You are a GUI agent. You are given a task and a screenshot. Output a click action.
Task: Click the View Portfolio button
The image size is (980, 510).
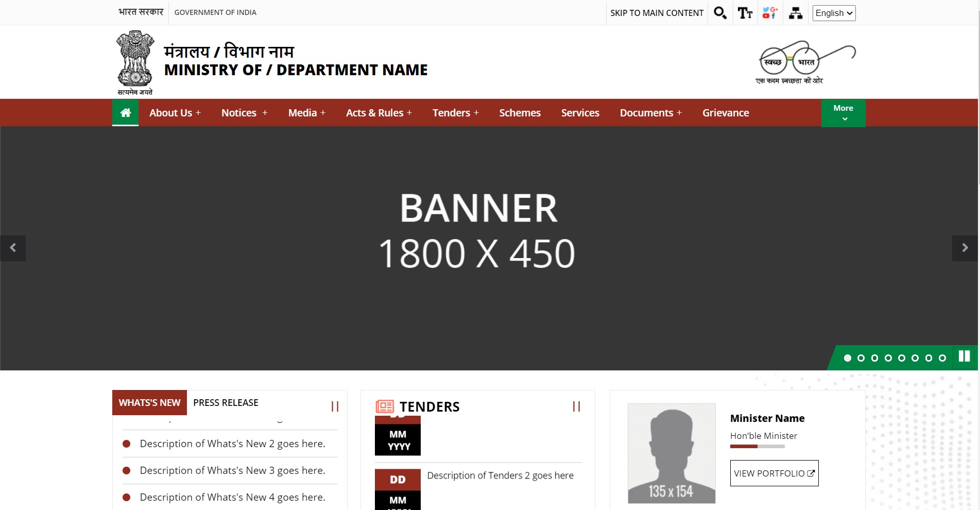(774, 473)
